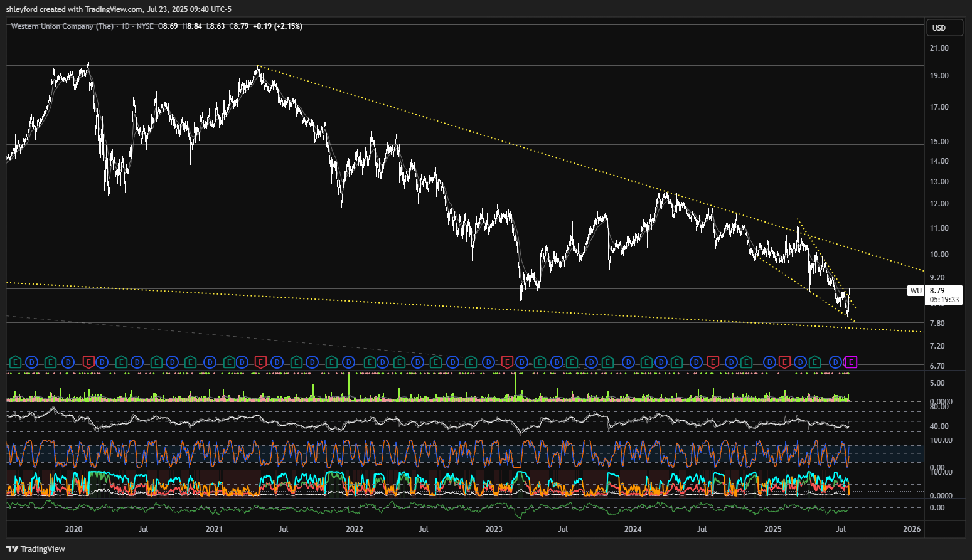Click the 17.00 price axis label
This screenshot has width=972, height=560.
coord(939,107)
